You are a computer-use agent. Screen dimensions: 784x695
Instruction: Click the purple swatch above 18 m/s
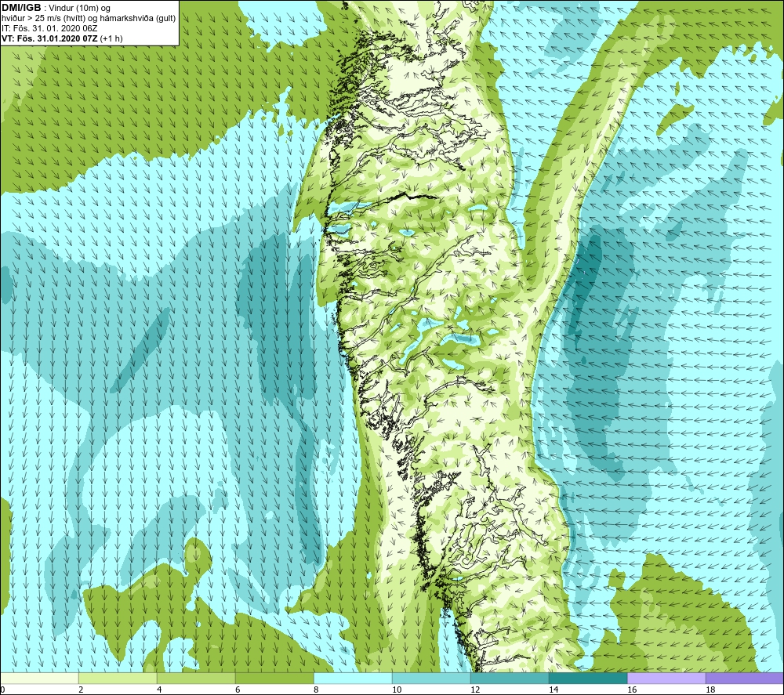[745, 679]
